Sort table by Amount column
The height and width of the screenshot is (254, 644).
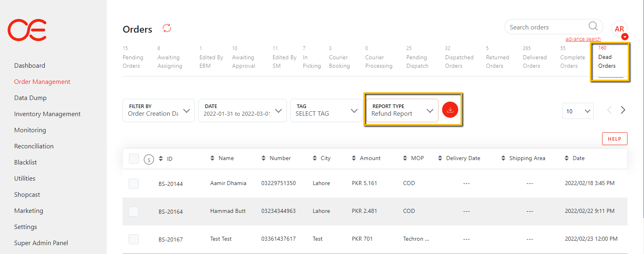[x=366, y=158]
